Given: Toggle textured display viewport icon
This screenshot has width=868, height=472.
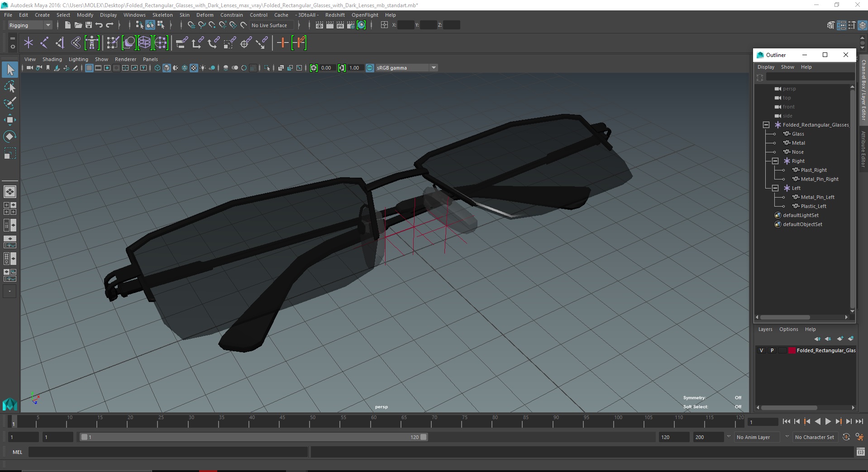Looking at the screenshot, I should point(194,68).
